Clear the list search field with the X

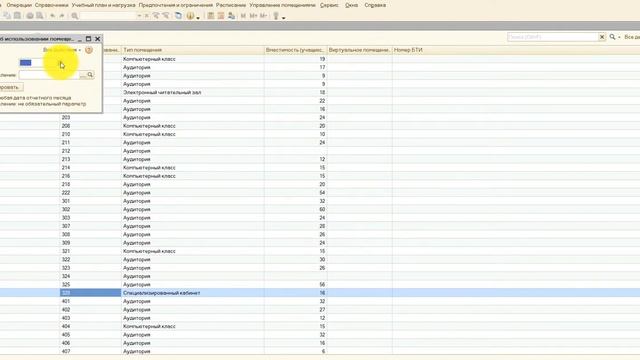[602, 37]
